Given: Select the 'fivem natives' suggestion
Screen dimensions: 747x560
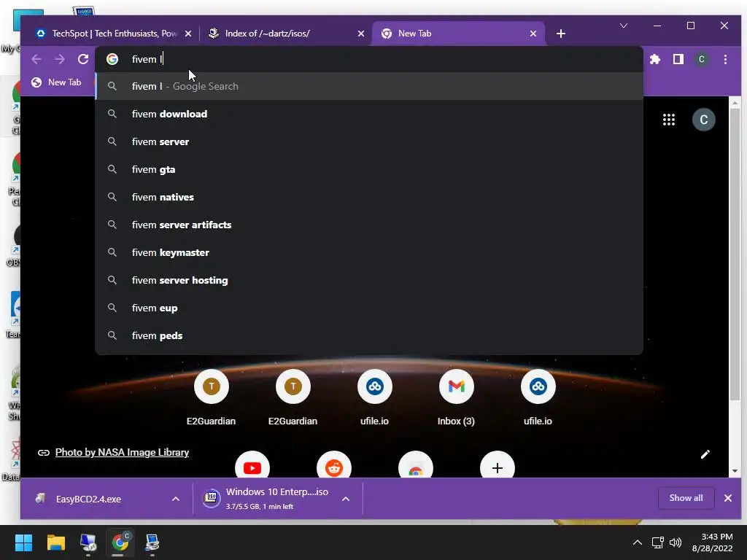Looking at the screenshot, I should (369, 197).
